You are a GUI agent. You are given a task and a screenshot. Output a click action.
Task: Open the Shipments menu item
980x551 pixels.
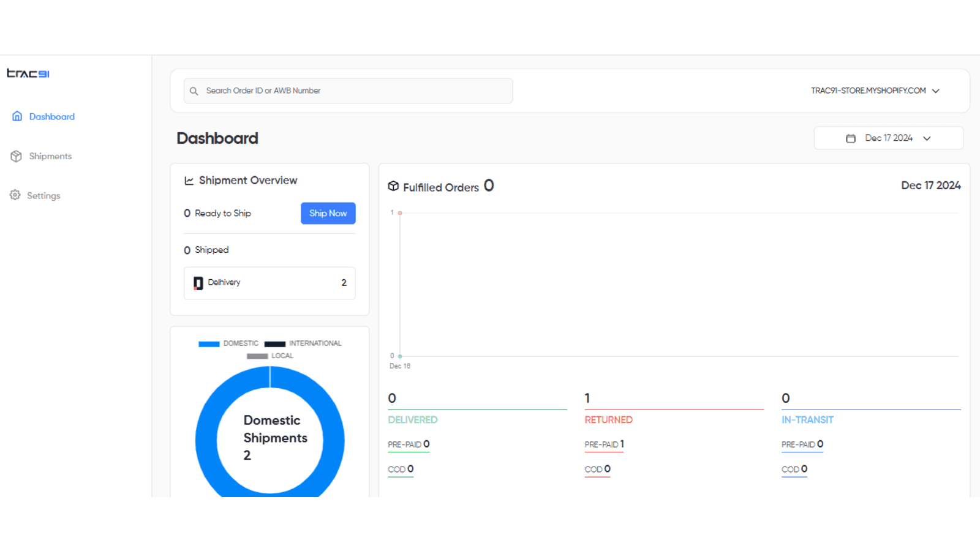pyautogui.click(x=50, y=156)
